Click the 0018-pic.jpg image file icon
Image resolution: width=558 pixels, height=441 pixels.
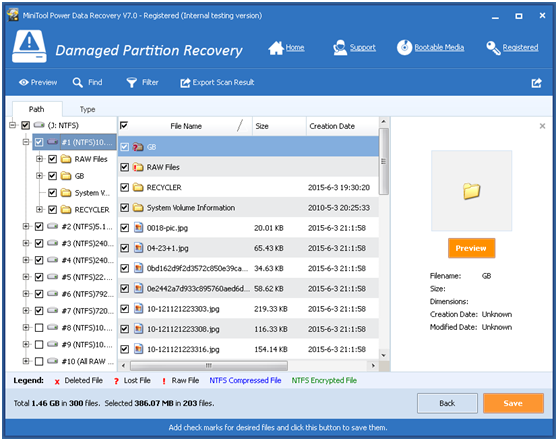tap(138, 228)
